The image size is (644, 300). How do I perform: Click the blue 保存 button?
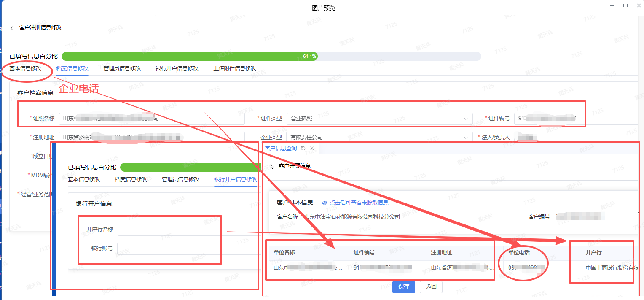click(403, 287)
